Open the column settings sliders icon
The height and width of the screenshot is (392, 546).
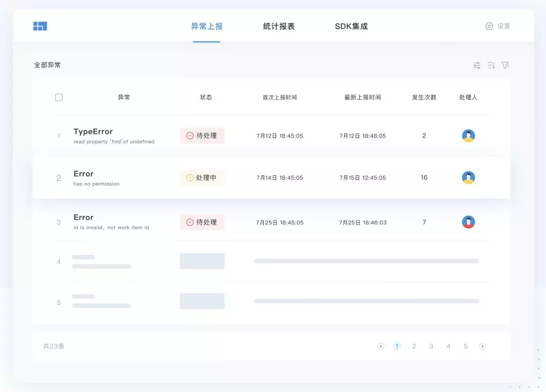(477, 65)
